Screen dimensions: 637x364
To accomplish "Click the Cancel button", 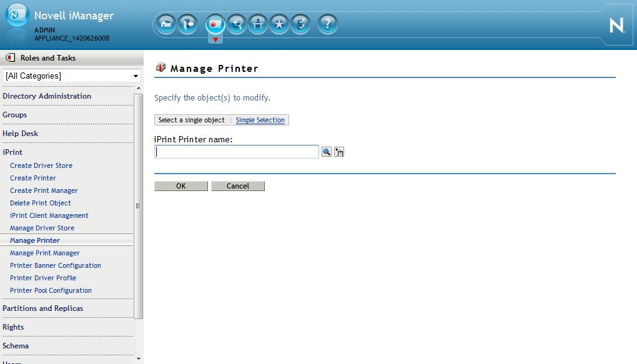I will pyautogui.click(x=238, y=186).
